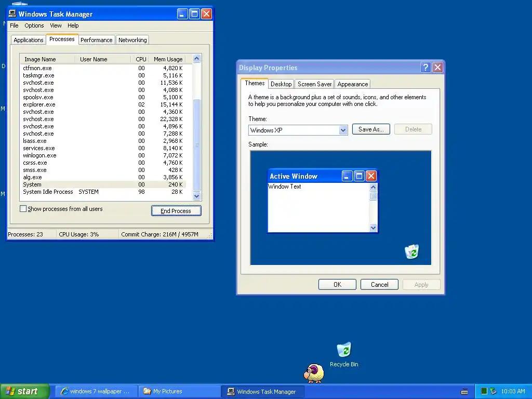Select the taskmgr.exe process
The image size is (532, 399).
(103, 75)
